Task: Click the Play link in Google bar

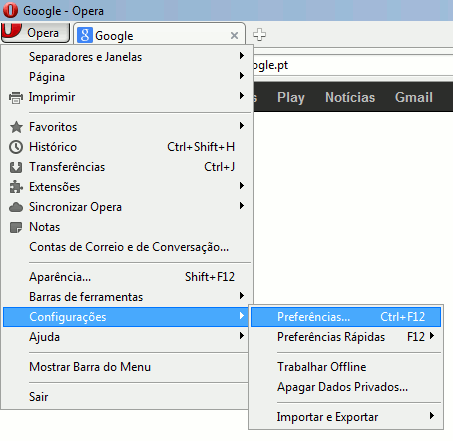Action: [291, 97]
